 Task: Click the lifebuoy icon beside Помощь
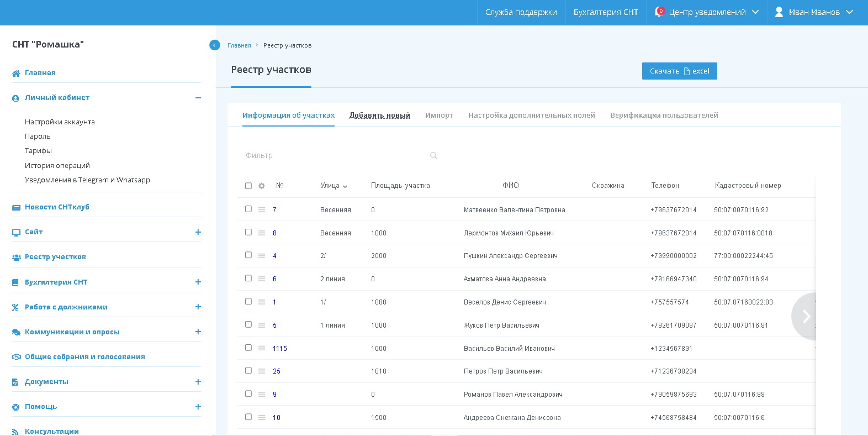(16, 407)
